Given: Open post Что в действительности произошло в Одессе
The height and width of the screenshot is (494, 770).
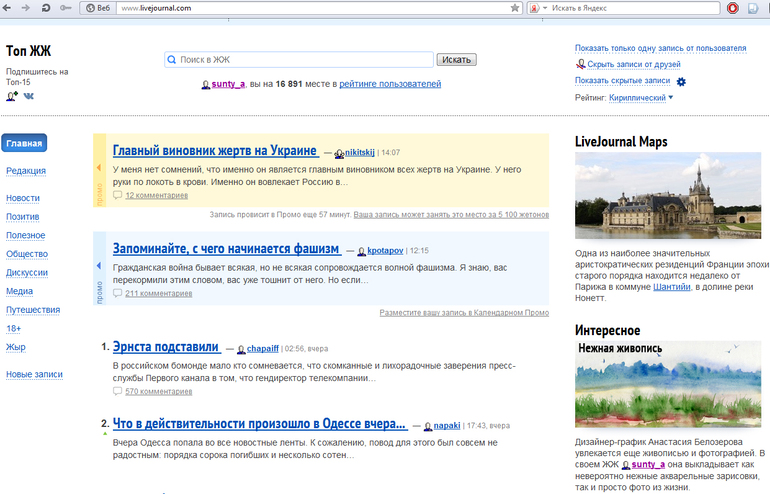Looking at the screenshot, I should (x=260, y=424).
